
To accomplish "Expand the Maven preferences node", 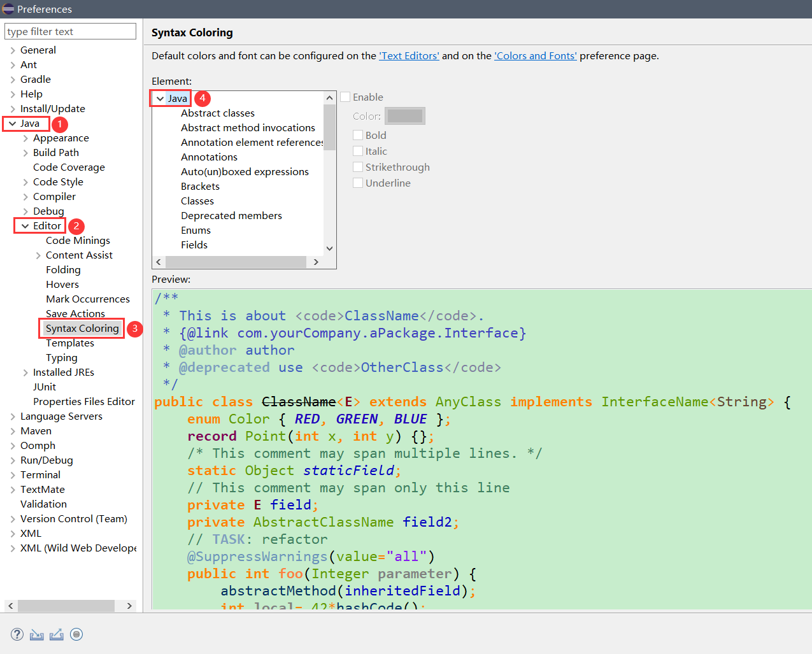I will click(12, 430).
